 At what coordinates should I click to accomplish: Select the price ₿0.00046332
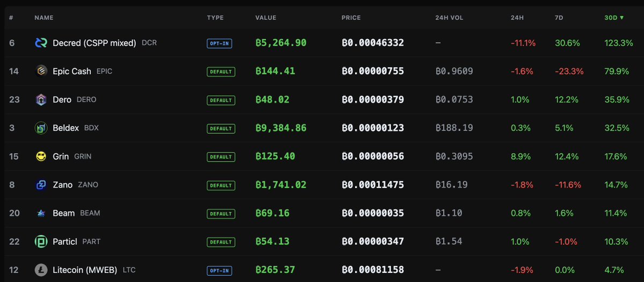[x=373, y=42]
